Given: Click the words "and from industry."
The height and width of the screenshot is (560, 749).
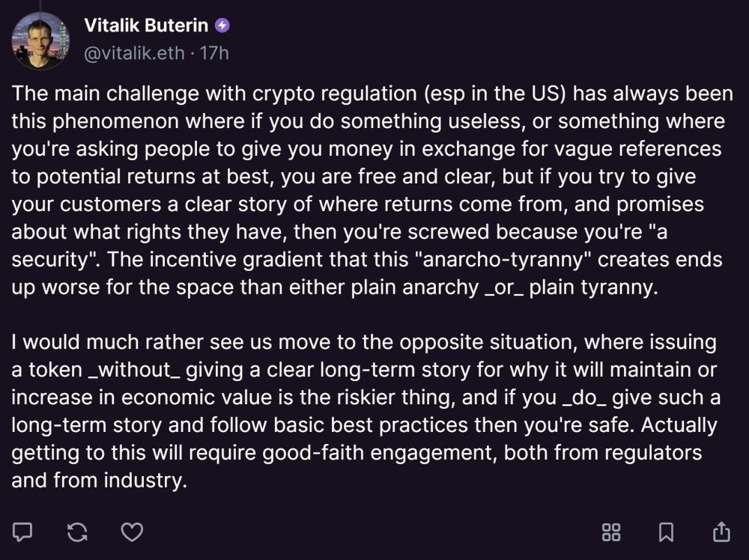Looking at the screenshot, I should coord(99,481).
